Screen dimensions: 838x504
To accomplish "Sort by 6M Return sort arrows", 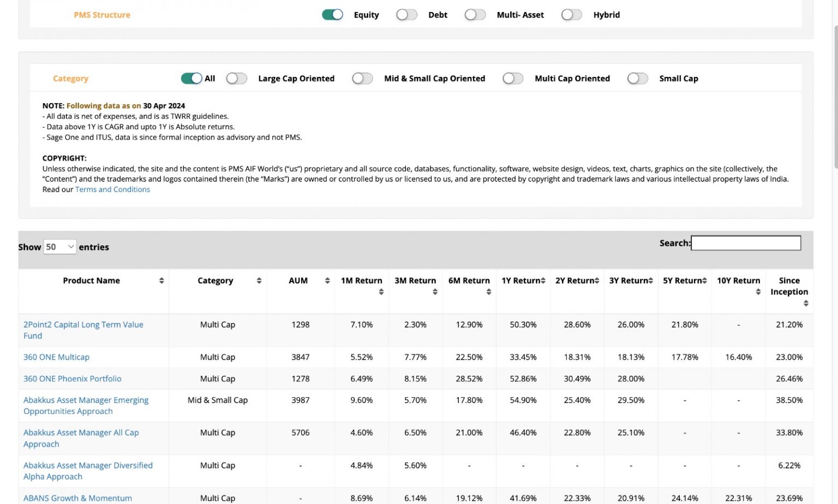I will (x=489, y=292).
